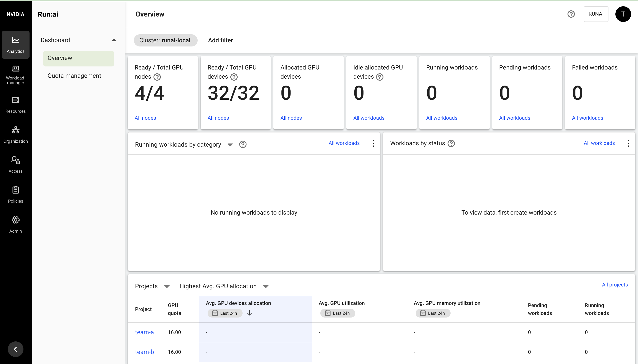The height and width of the screenshot is (364, 638).
Task: Click team-a GPU quota value 16.00
Action: point(174,332)
